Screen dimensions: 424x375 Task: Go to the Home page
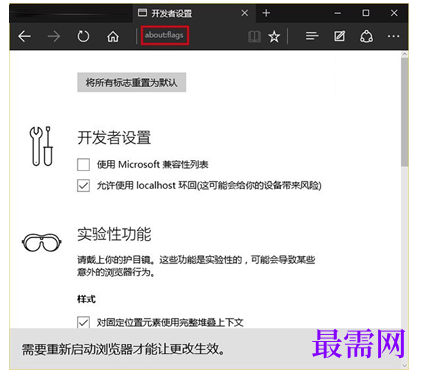113,36
